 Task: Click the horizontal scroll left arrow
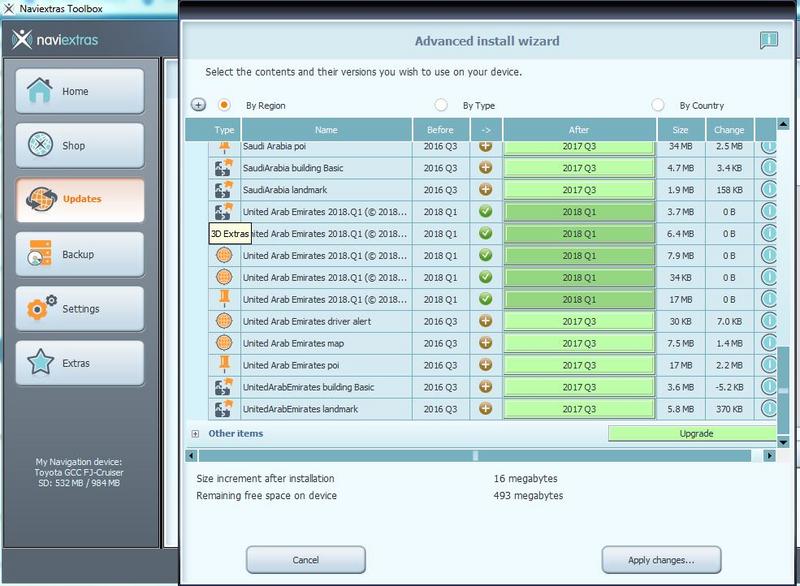[x=191, y=455]
